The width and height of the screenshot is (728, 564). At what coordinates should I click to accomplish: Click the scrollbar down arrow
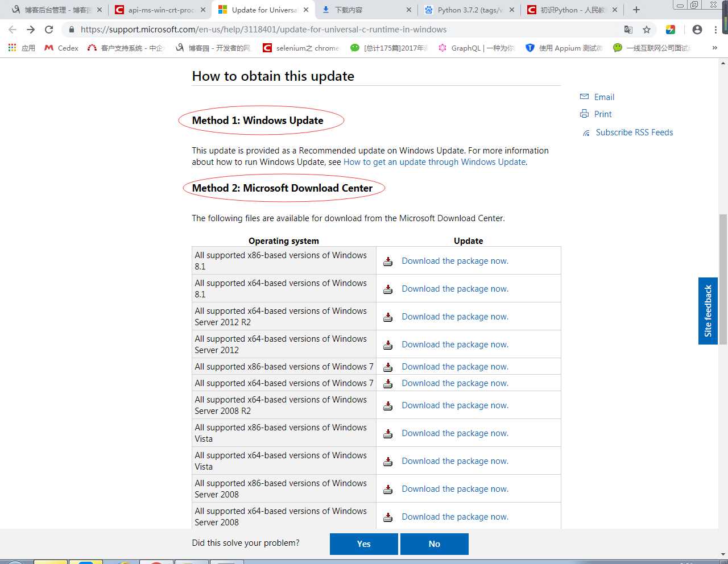point(723,554)
